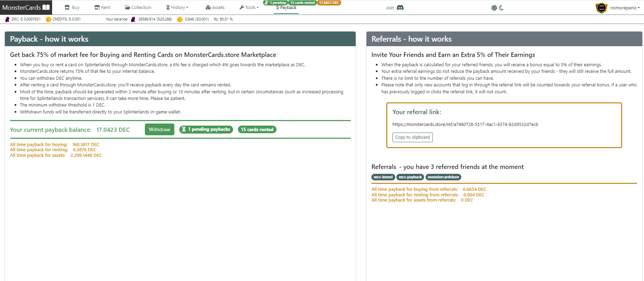Click referrals renting payback 0.004 DEC

tap(474, 195)
